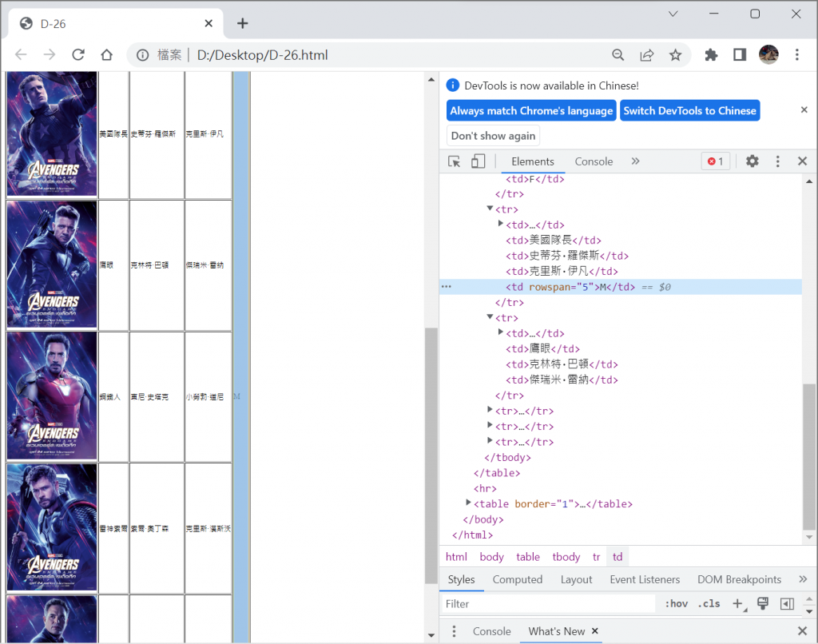Dismiss the DevTools language notification
Viewport: 818px width, 644px height.
[x=804, y=109]
